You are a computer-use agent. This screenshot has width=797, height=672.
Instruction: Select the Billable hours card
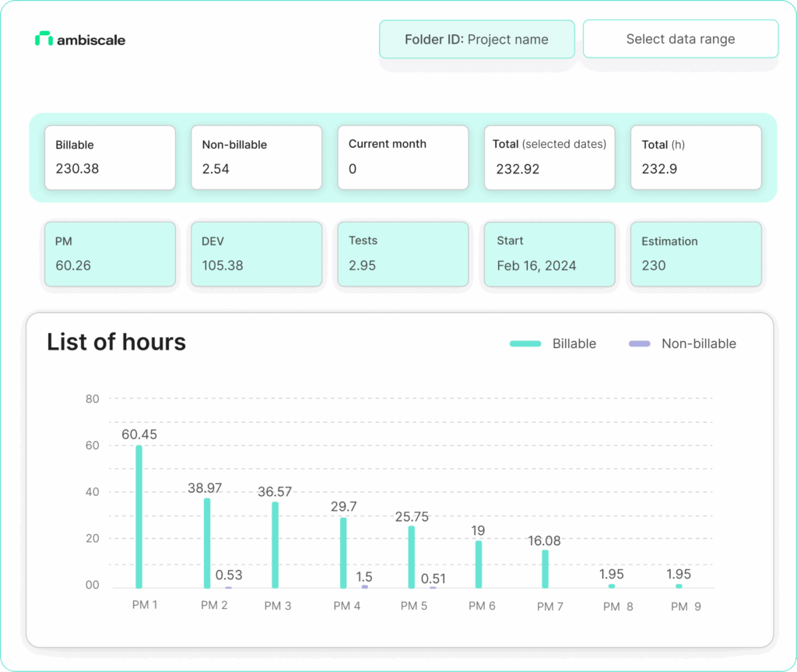(x=110, y=157)
